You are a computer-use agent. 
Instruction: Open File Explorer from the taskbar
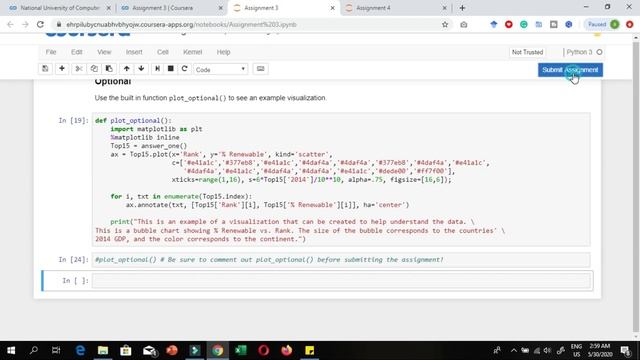pos(103,350)
